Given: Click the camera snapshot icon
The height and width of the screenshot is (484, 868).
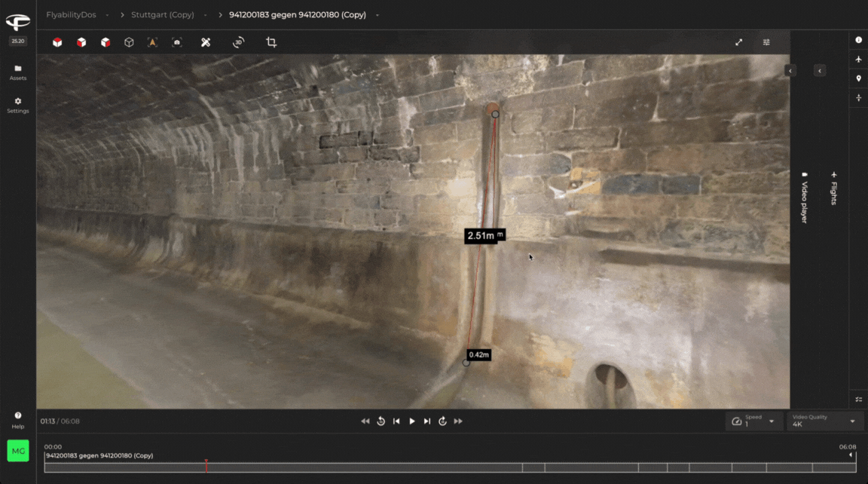Looking at the screenshot, I should 177,42.
